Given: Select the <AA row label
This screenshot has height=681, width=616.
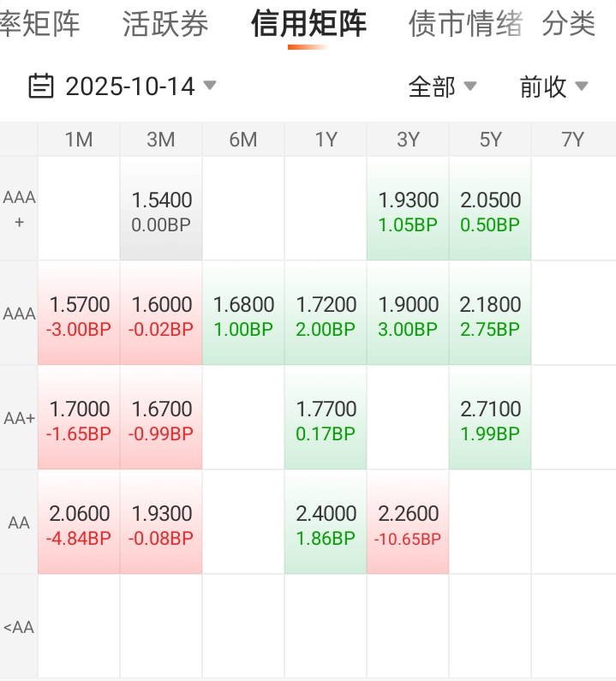Looking at the screenshot, I should click(x=19, y=627).
